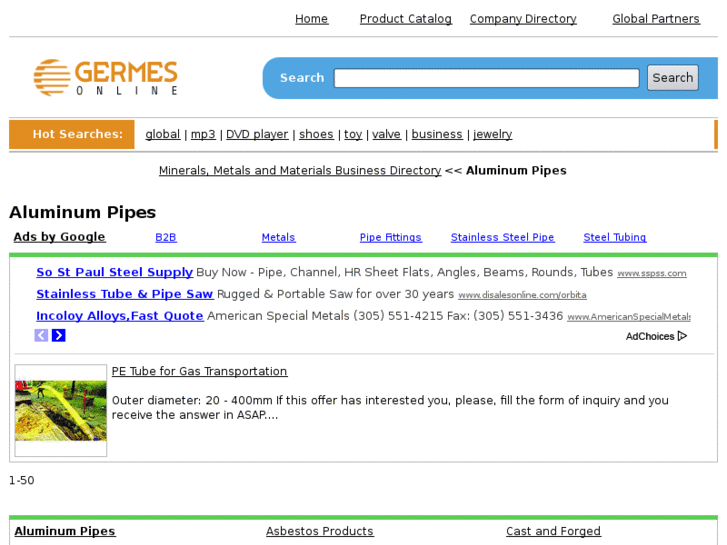Open the Steel Tubing ad link
727x545 pixels.
tap(614, 237)
